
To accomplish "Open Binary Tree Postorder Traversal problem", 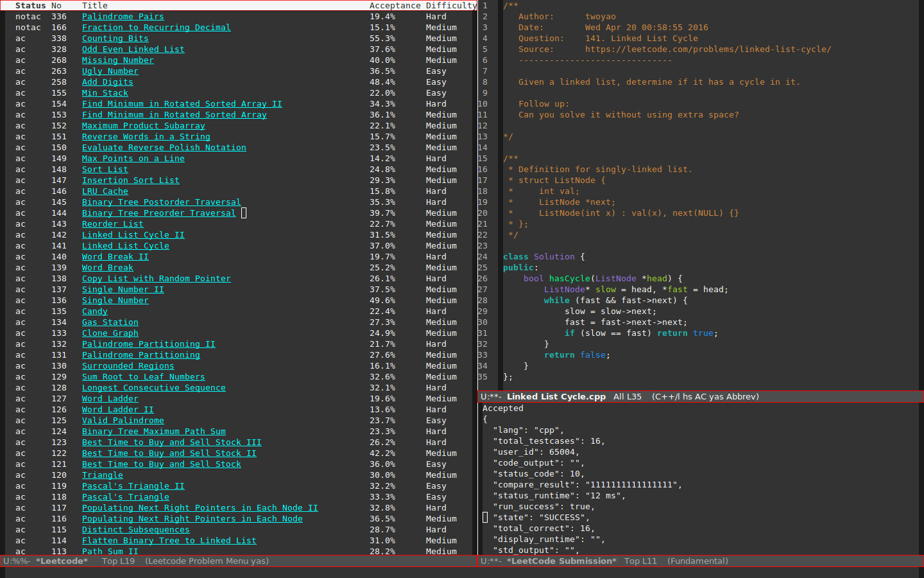I will pos(161,202).
